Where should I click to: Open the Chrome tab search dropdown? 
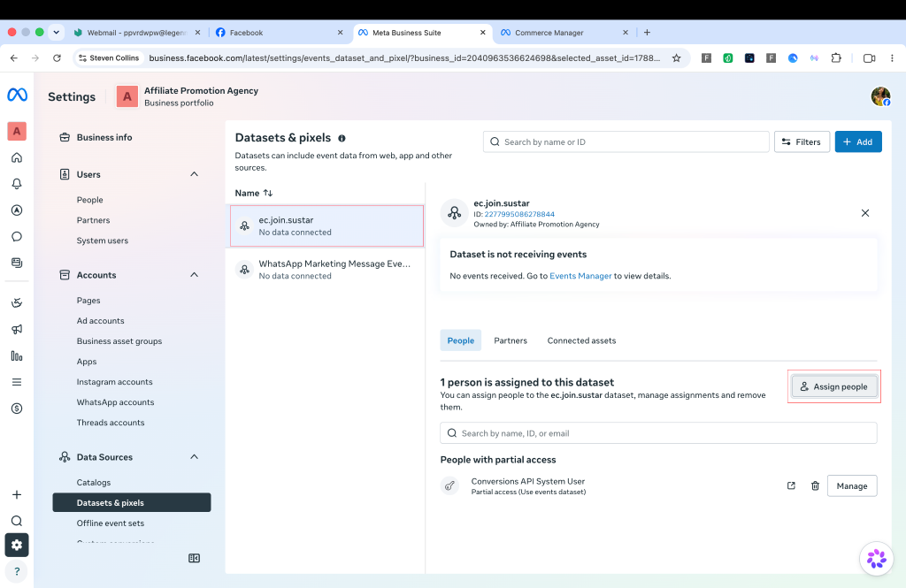[x=56, y=33]
